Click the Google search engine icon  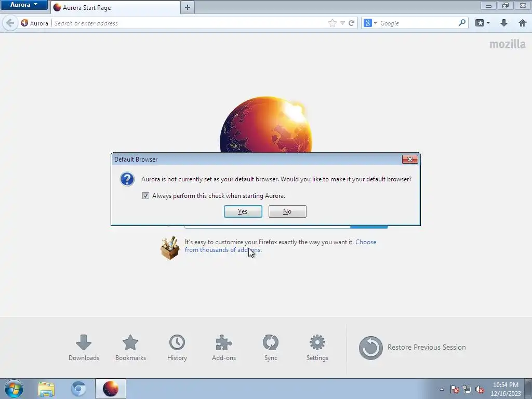[x=367, y=23]
